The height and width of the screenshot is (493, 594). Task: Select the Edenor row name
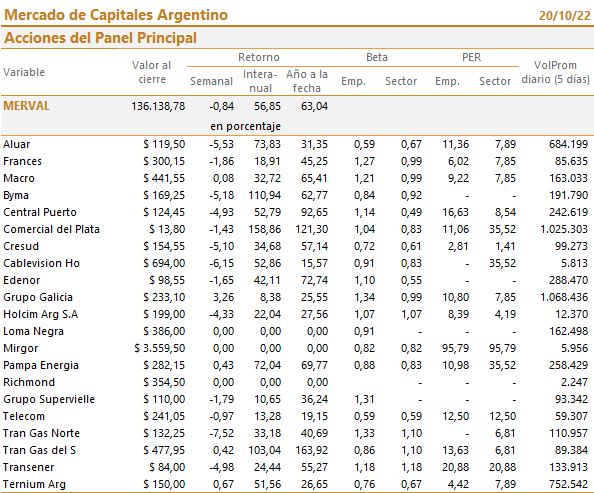tap(22, 280)
